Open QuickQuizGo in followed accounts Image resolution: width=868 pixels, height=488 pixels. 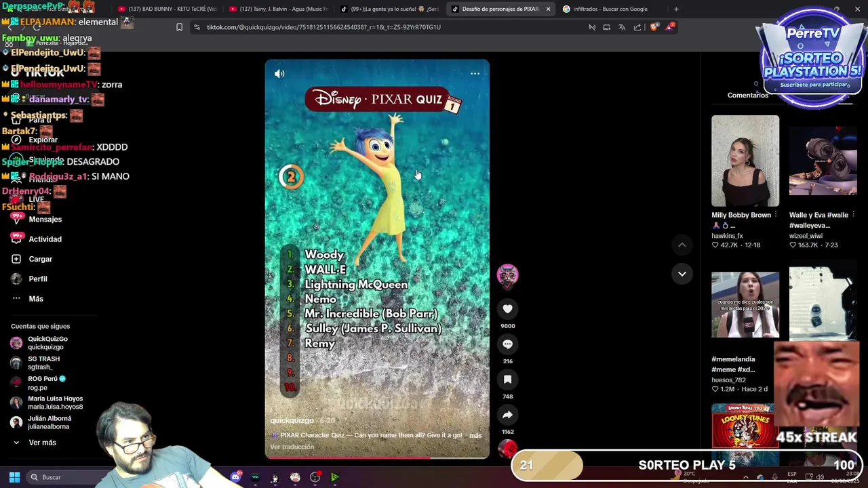(x=47, y=343)
